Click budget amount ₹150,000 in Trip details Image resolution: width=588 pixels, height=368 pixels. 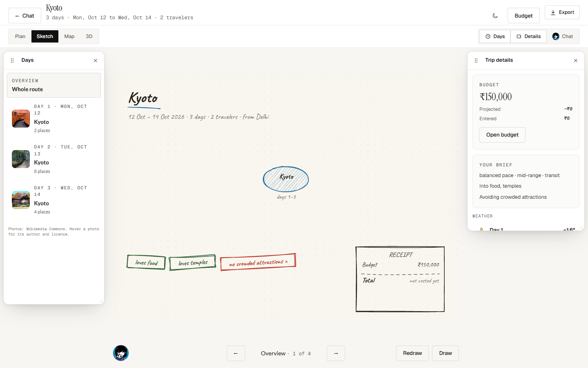click(495, 97)
